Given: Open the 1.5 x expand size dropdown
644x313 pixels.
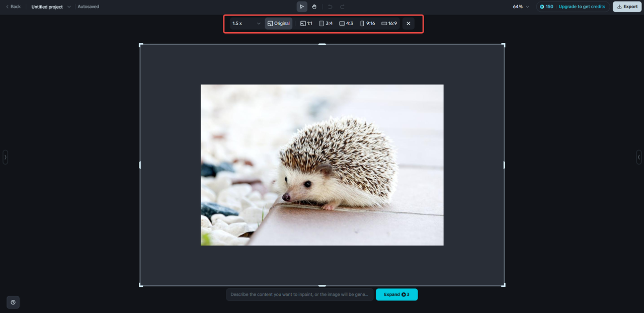Looking at the screenshot, I should tap(246, 23).
